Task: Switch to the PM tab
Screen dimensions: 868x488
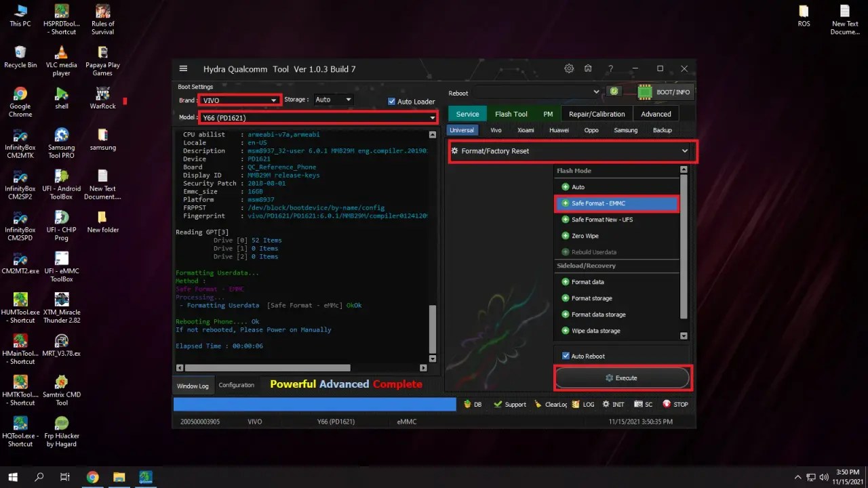Action: click(548, 114)
